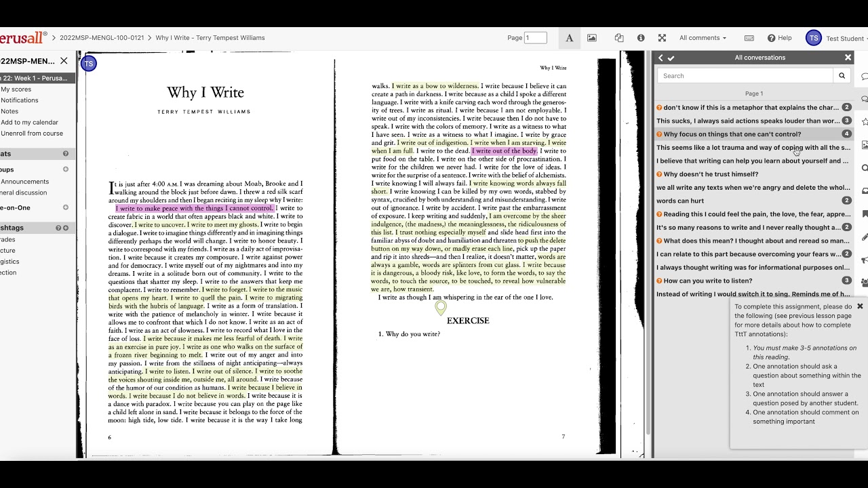Click the Page number input field
The height and width of the screenshot is (488, 868).
click(x=536, y=38)
